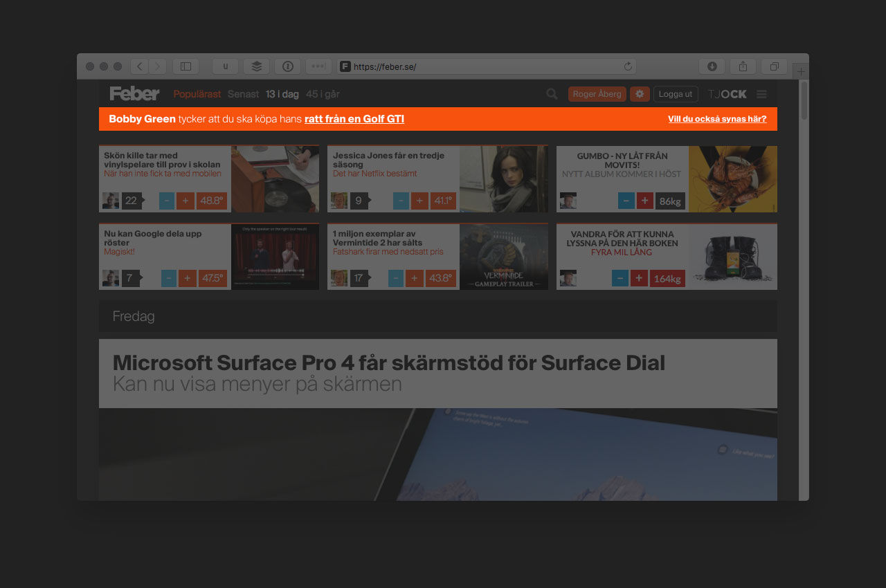Click the 48.8° temperature badge
886x588 pixels.
[212, 201]
